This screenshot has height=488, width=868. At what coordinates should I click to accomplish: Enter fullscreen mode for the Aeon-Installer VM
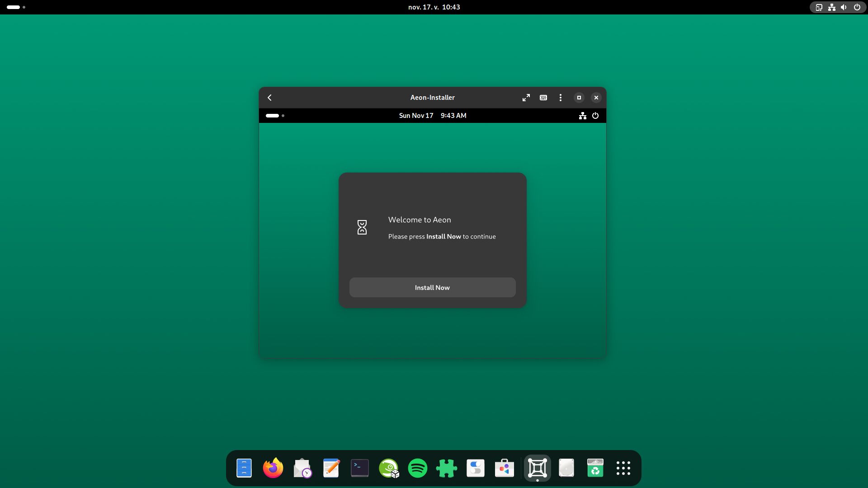point(526,98)
